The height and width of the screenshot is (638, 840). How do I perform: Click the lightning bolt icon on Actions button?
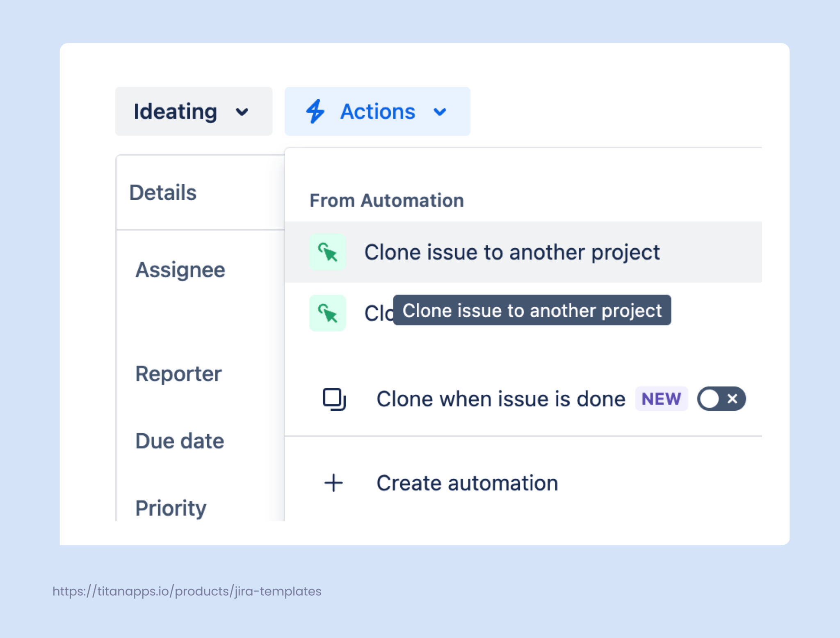coord(316,111)
